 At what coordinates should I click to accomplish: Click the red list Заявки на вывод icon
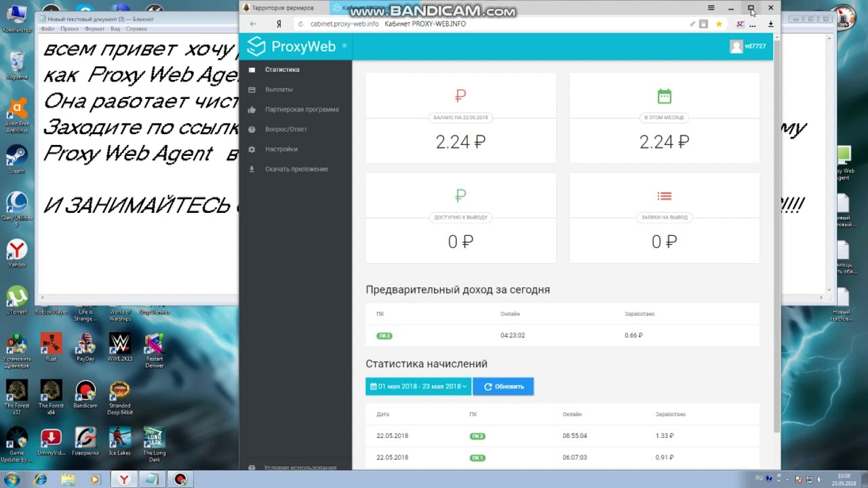coord(665,196)
